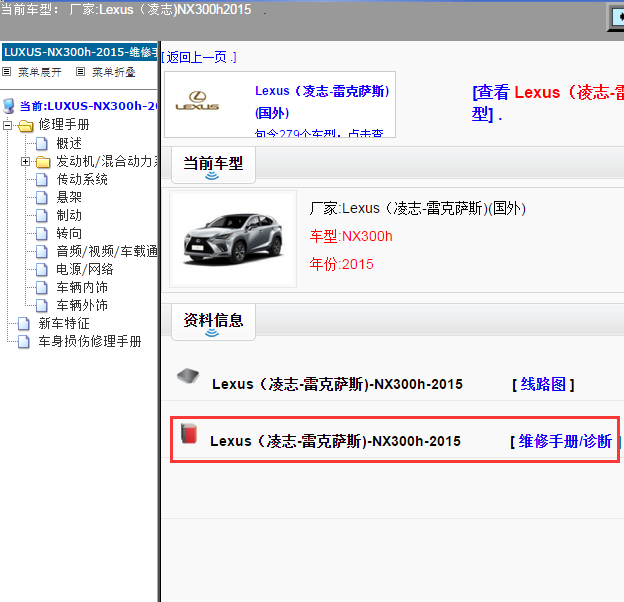Open the 维修手册/诊断 link
624x602 pixels.
pos(565,441)
